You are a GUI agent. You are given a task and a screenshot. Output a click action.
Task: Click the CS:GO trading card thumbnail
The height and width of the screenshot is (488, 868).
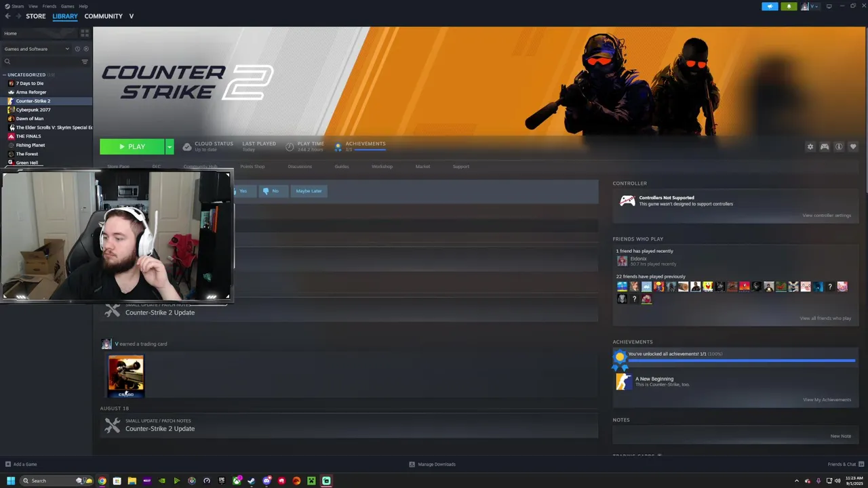(126, 376)
